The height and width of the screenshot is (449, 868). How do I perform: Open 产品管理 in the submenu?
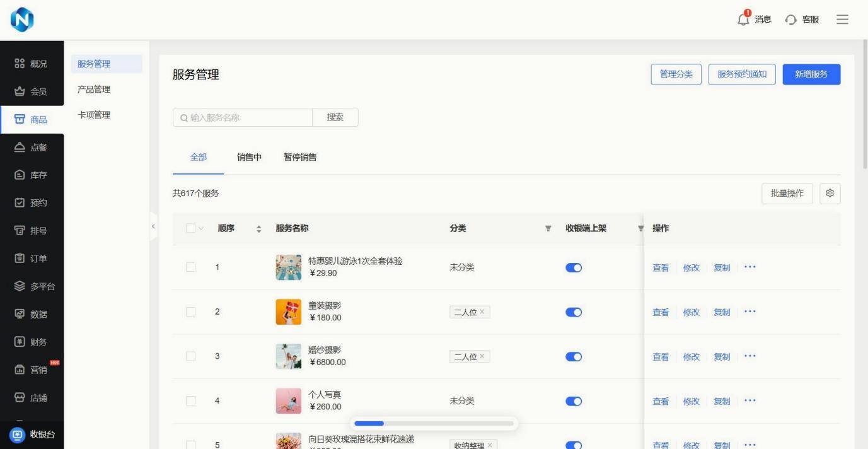point(94,90)
